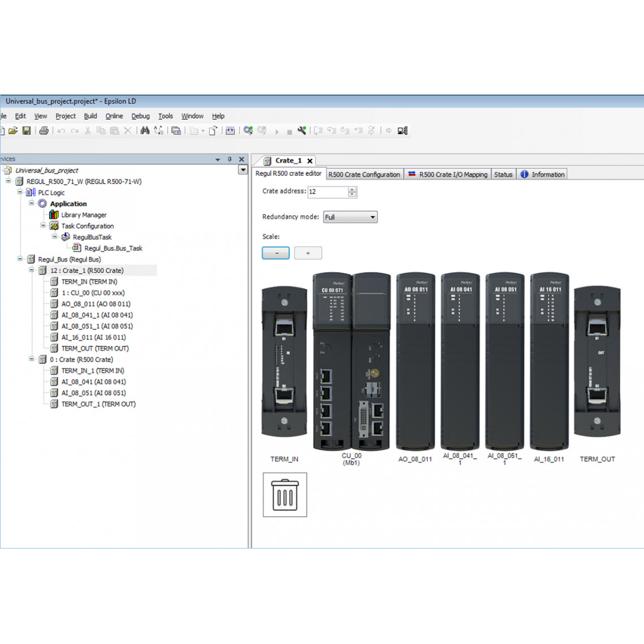The width and height of the screenshot is (644, 644).
Task: Collapse the Regul_Bus node
Action: (20, 258)
